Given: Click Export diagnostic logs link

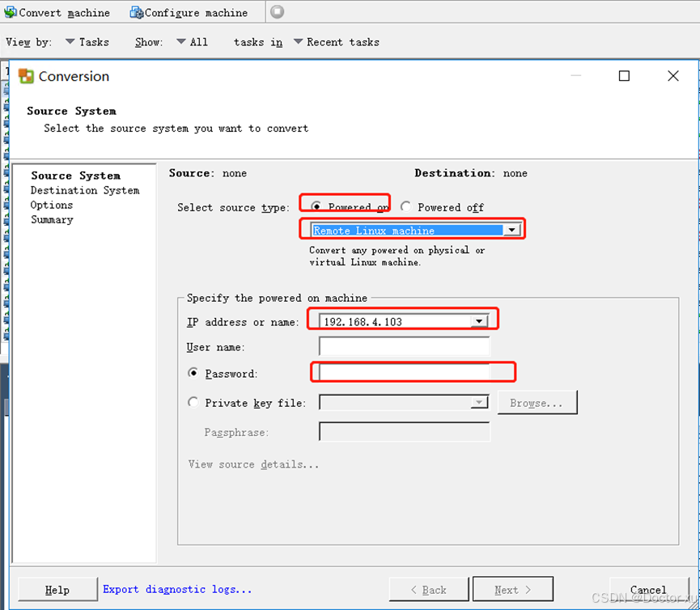Looking at the screenshot, I should tap(177, 589).
